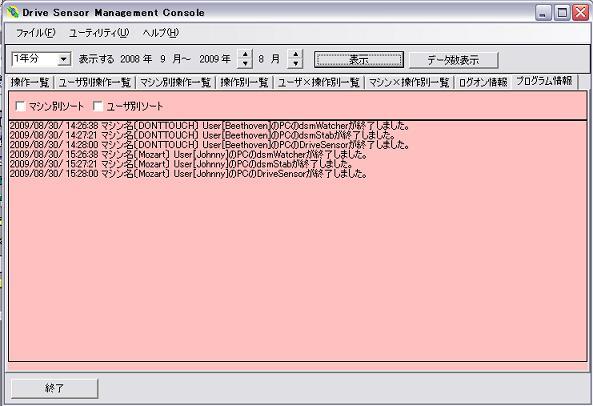Select the ユーザ×操作別一覧 tab

(x=318, y=82)
